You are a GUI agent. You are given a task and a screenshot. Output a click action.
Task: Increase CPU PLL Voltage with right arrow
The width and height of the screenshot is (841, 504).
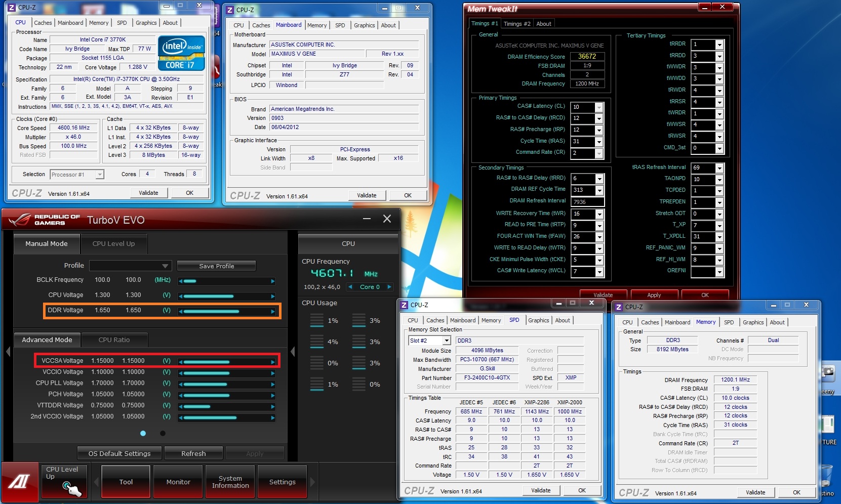(x=273, y=384)
